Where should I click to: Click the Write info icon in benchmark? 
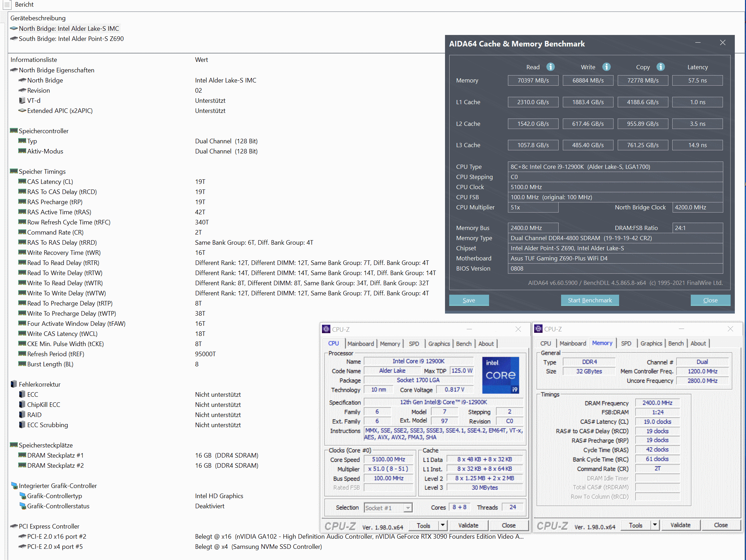coord(607,67)
